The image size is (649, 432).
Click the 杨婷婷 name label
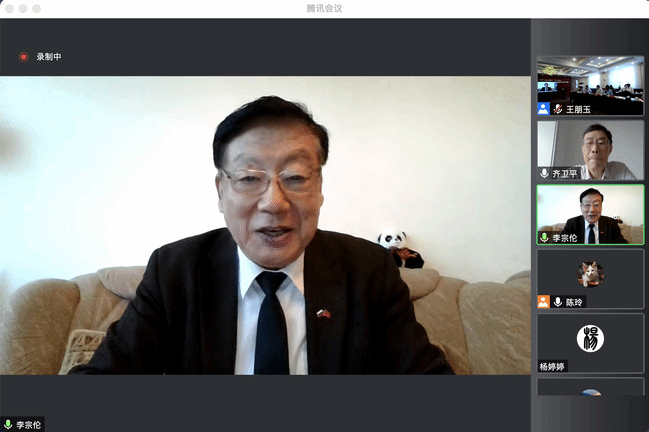[553, 366]
